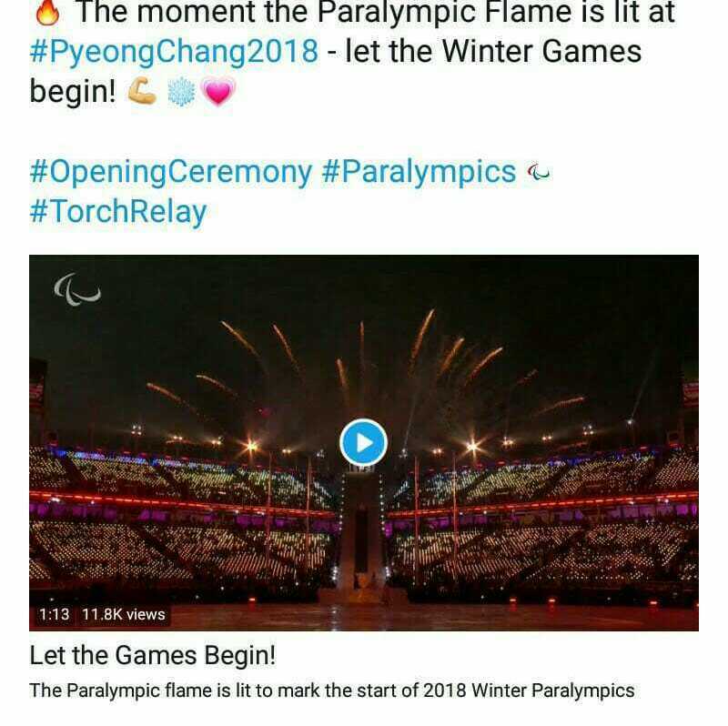The height and width of the screenshot is (726, 728).
Task: Follow the #TorchRelay hashtag
Action: 118,211
